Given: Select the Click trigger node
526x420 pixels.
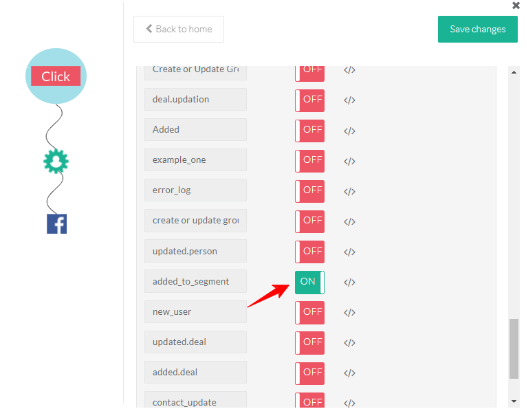Looking at the screenshot, I should pyautogui.click(x=56, y=76).
